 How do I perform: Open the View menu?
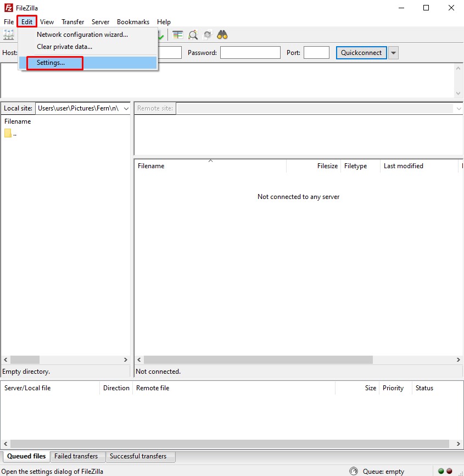click(47, 22)
